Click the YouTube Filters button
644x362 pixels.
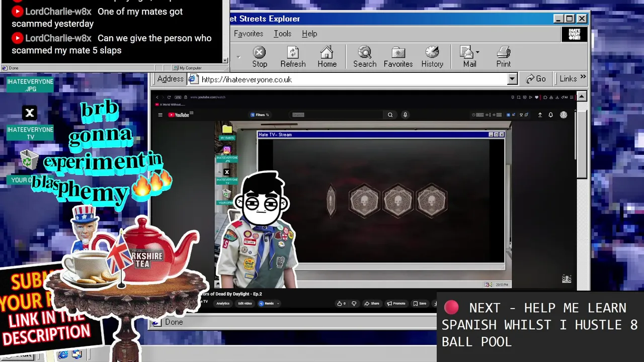tap(260, 115)
